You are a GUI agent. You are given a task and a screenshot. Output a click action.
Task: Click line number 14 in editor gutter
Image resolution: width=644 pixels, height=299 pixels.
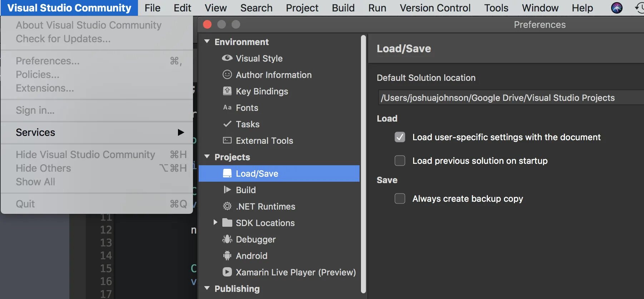click(106, 255)
